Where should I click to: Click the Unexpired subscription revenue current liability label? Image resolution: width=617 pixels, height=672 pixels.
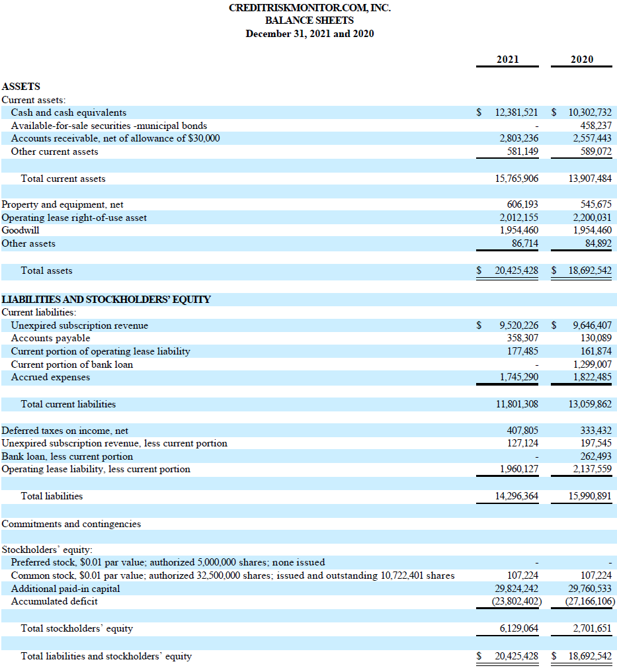(x=79, y=325)
